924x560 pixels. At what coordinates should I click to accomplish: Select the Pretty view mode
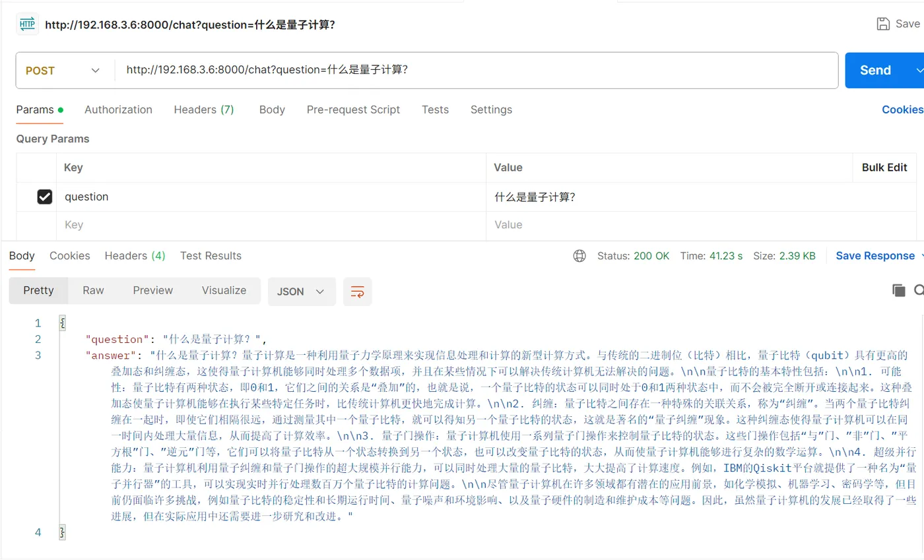[38, 291]
